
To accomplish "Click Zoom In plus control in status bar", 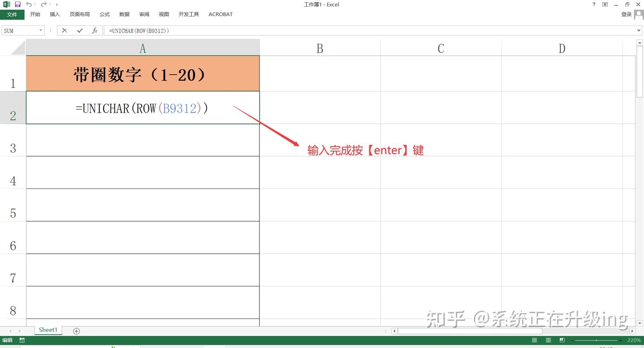I will tap(621, 340).
